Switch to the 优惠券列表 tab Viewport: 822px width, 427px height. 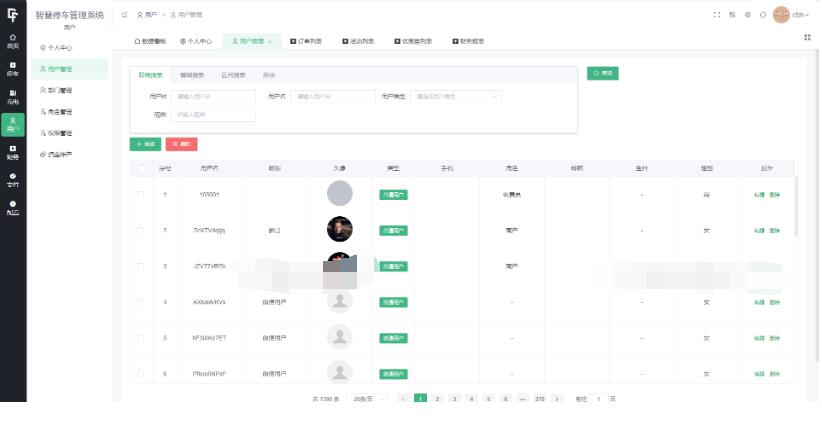(413, 41)
